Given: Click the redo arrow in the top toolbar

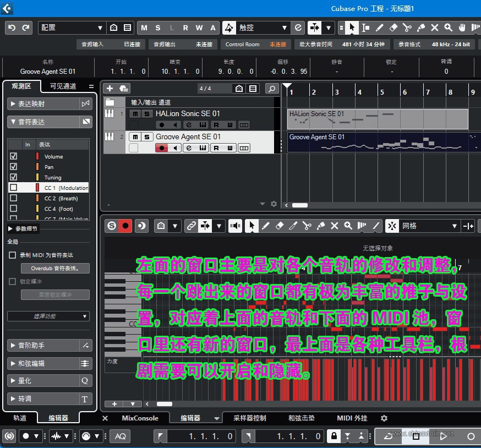Looking at the screenshot, I should coord(26,28).
